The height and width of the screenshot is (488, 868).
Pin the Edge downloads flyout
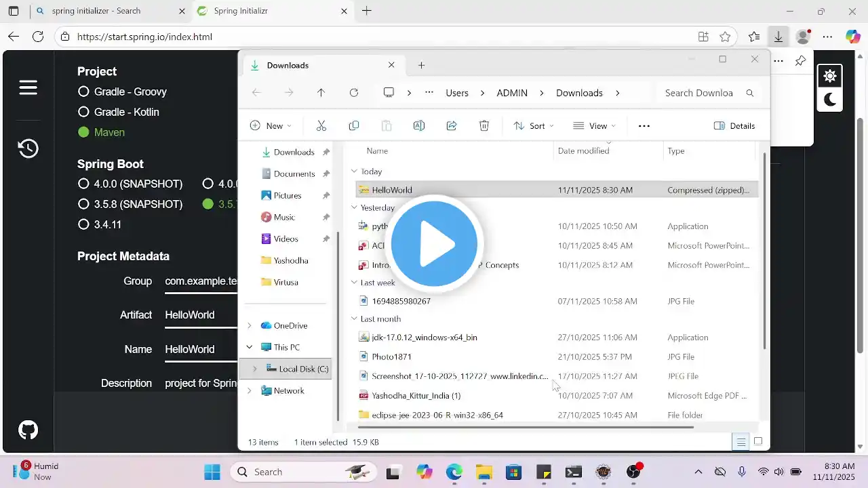click(x=800, y=61)
